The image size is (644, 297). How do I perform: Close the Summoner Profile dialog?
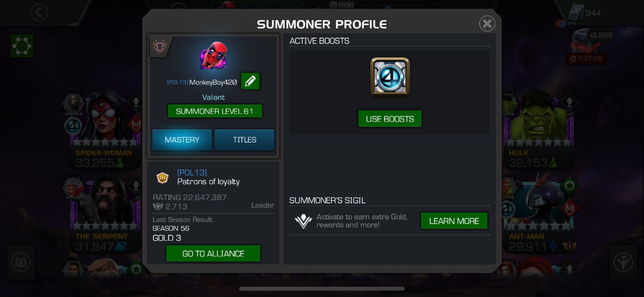point(487,24)
